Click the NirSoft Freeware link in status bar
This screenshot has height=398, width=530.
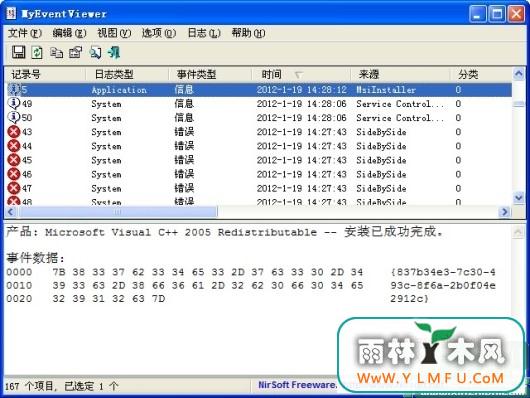coord(297,385)
